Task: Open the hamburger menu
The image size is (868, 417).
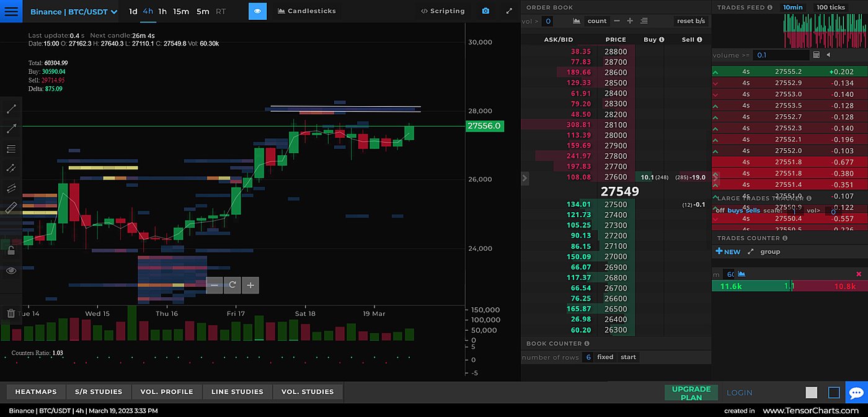Action: click(11, 11)
